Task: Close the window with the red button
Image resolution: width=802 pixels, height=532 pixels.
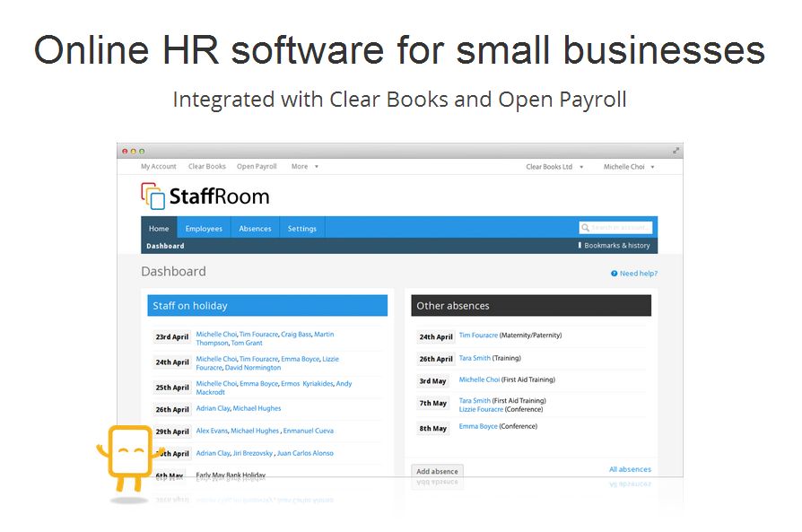Action: coord(125,152)
